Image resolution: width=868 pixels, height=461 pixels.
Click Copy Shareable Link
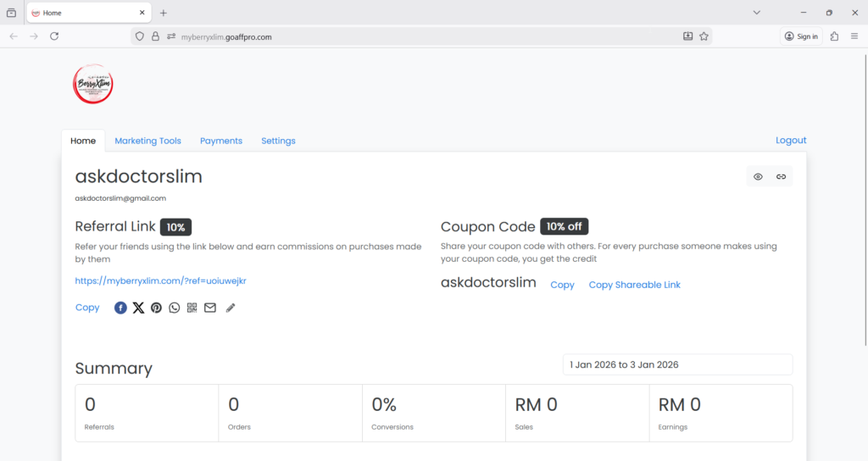[634, 285]
